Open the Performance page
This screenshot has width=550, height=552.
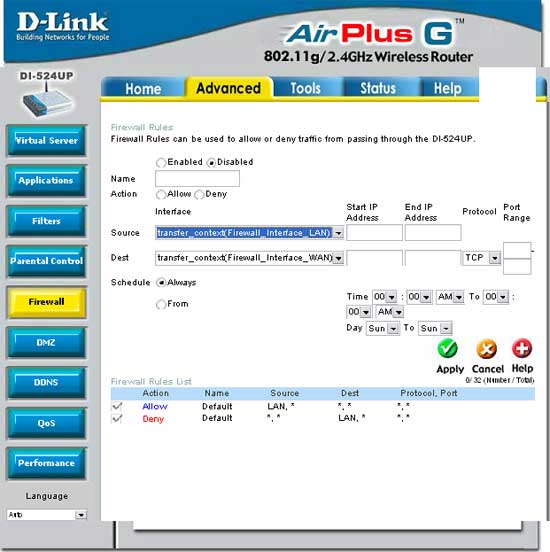[46, 463]
